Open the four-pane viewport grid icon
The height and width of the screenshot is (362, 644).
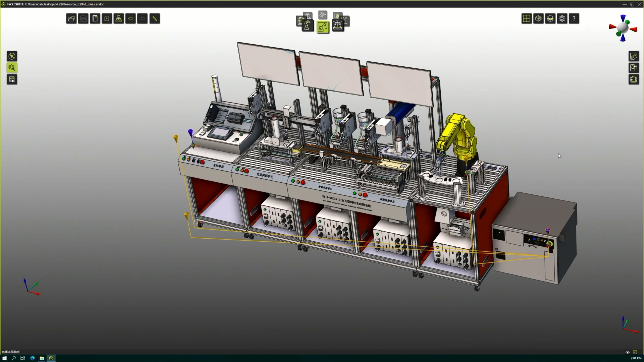tap(527, 19)
